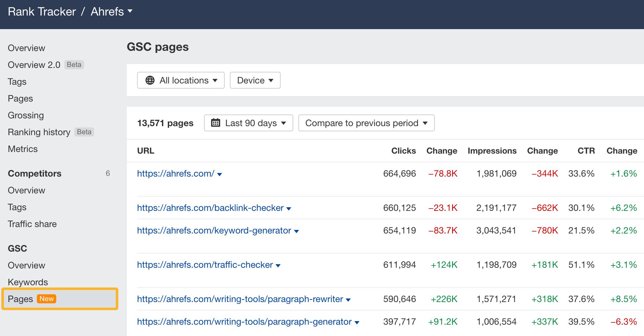Open Metrics in the sidebar

[23, 149]
